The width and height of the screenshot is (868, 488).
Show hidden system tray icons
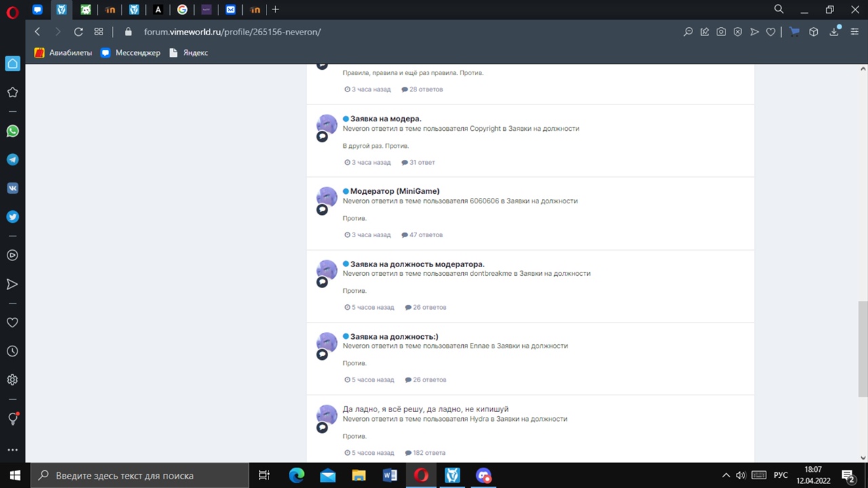[726, 475]
